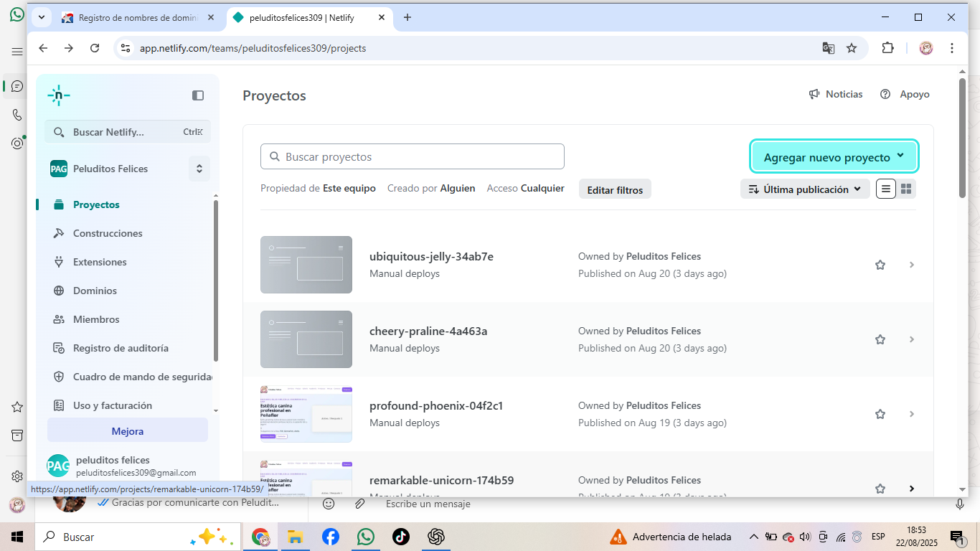Image resolution: width=980 pixels, height=551 pixels.
Task: Open Registro de auditoría in sidebar
Action: [x=121, y=348]
